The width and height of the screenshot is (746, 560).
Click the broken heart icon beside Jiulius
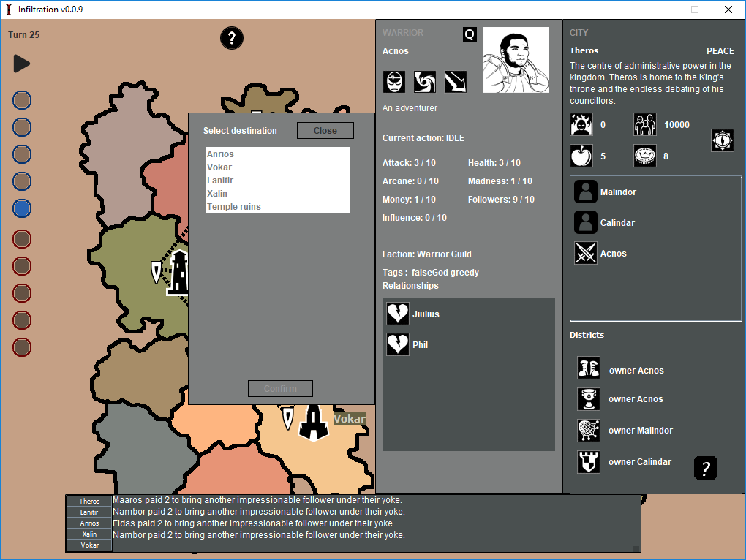click(397, 314)
